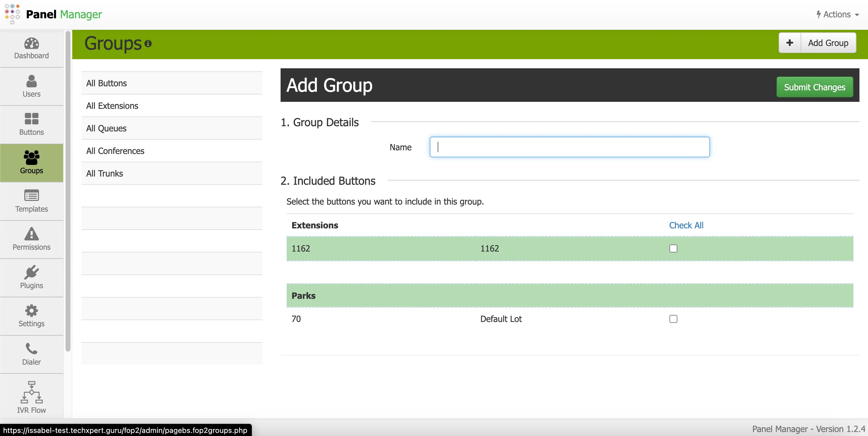
Task: Check the 1162 extension checkbox
Action: click(673, 248)
